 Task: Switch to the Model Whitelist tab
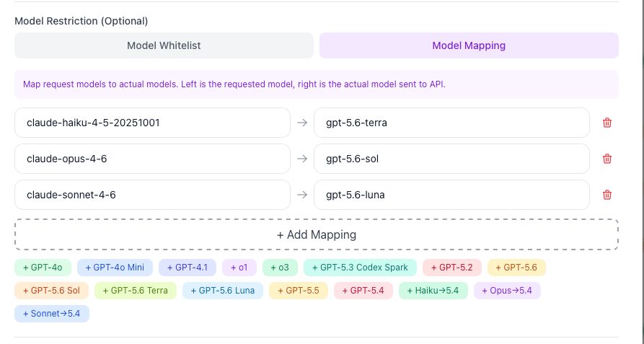click(164, 45)
